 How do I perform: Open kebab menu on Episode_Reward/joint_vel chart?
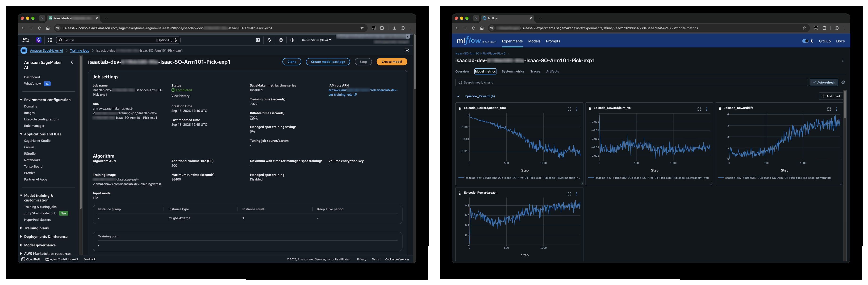click(x=707, y=109)
